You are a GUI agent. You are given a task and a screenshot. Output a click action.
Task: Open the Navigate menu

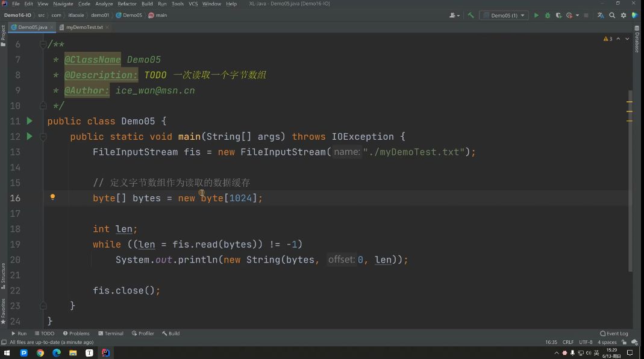(x=63, y=4)
